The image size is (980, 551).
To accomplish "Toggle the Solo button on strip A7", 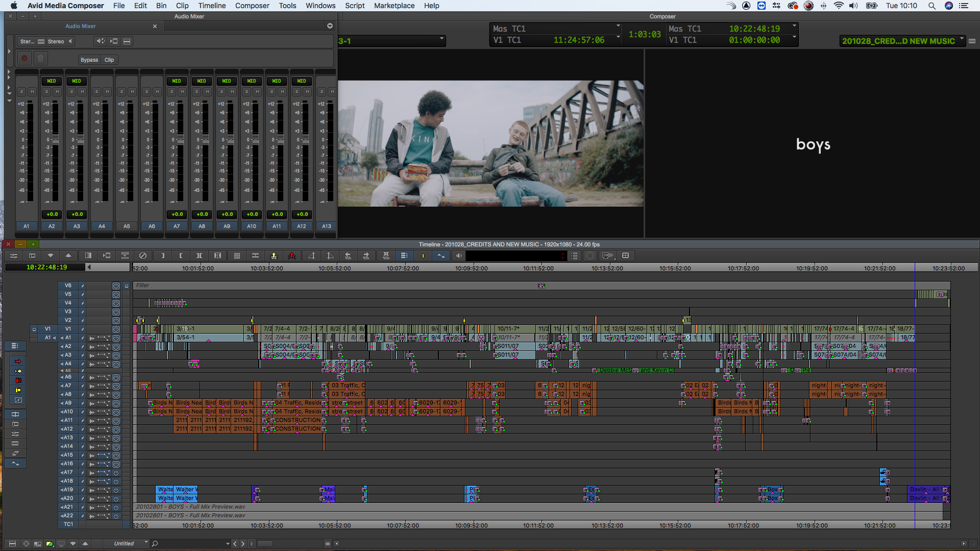I will [171, 91].
